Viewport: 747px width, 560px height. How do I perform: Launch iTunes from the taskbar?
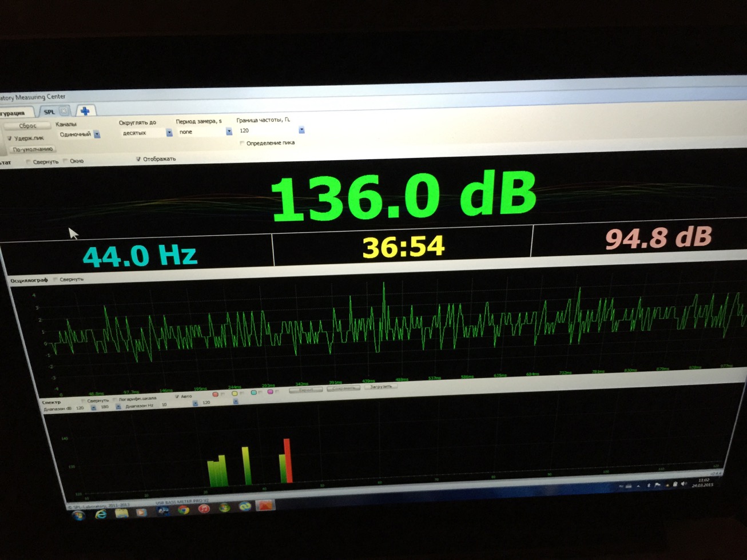pyautogui.click(x=204, y=509)
